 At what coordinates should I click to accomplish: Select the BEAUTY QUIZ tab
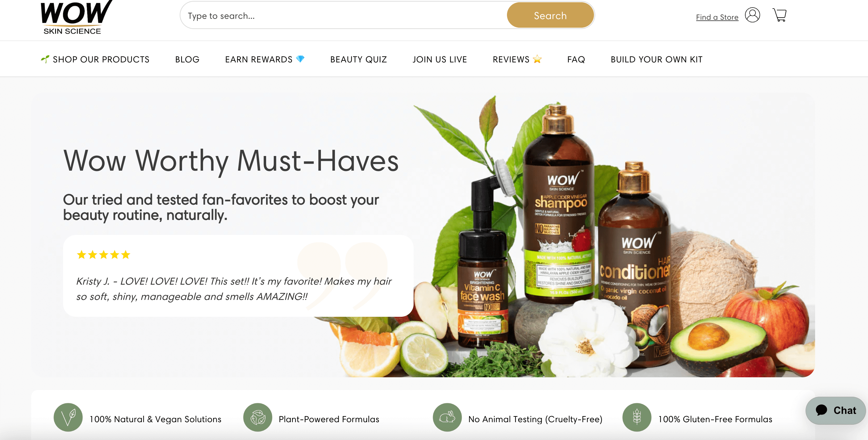(358, 59)
